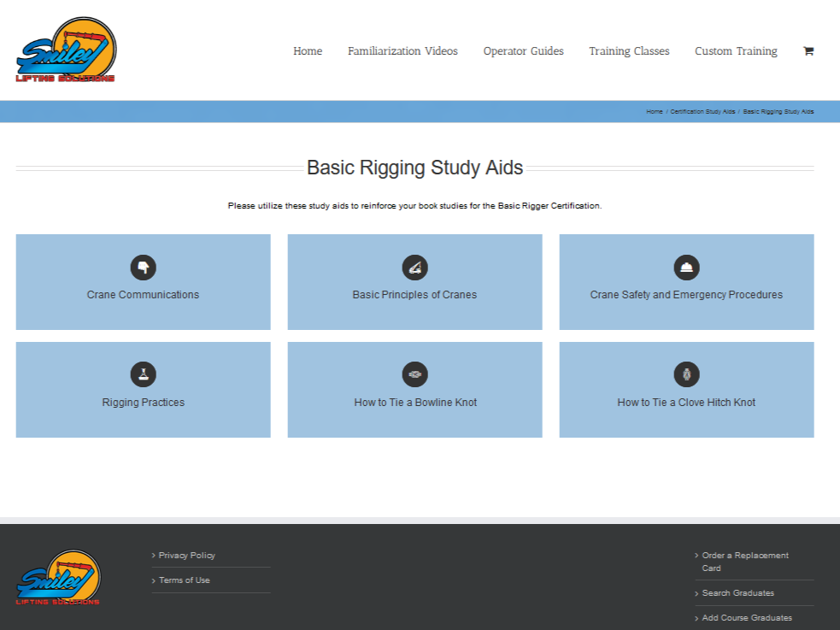This screenshot has width=840, height=630.
Task: Click Certification Study Aids breadcrumb link
Action: click(x=702, y=112)
